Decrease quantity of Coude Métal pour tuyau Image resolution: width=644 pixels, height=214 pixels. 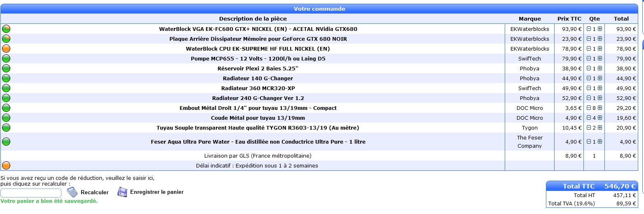pyautogui.click(x=589, y=118)
